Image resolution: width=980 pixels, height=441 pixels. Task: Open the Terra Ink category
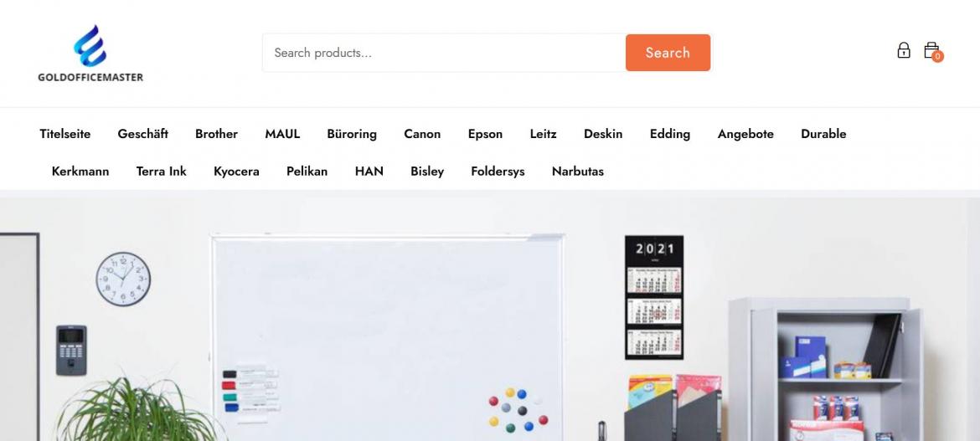coord(162,172)
